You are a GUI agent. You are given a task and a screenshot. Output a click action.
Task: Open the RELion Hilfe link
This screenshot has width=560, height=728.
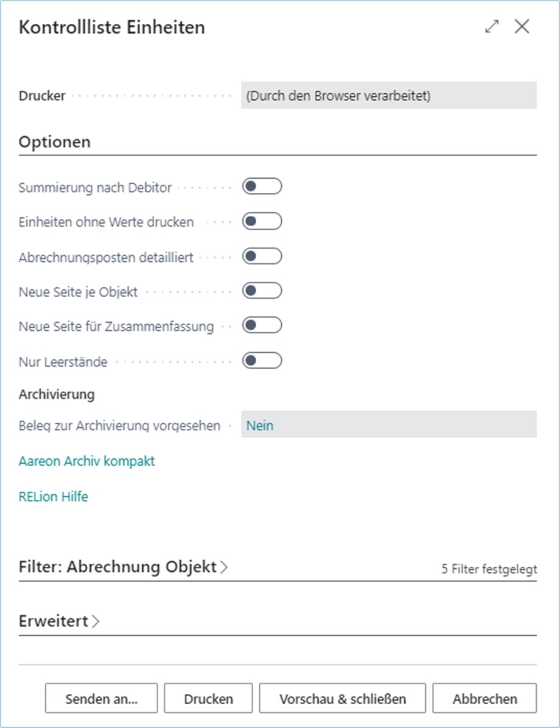pyautogui.click(x=52, y=496)
